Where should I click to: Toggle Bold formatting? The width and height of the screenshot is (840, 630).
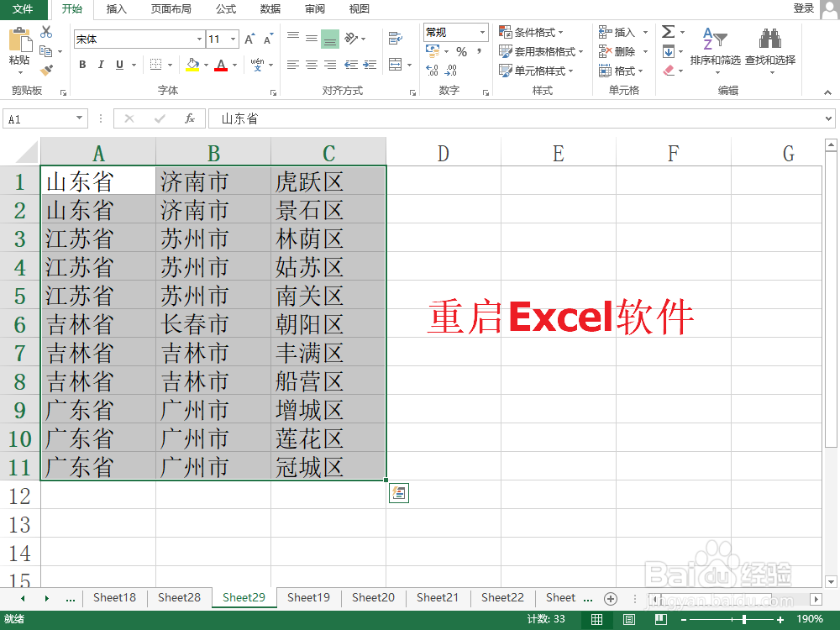tap(82, 65)
